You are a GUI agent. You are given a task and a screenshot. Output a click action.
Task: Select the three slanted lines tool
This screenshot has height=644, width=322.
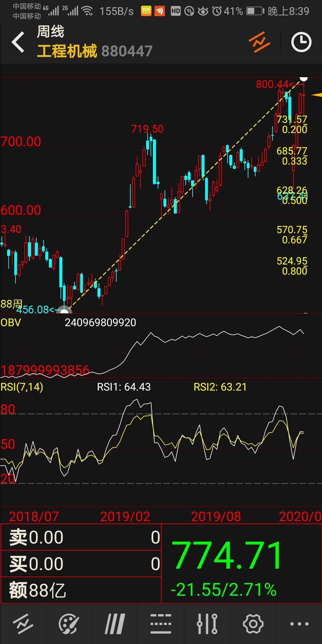[115, 624]
